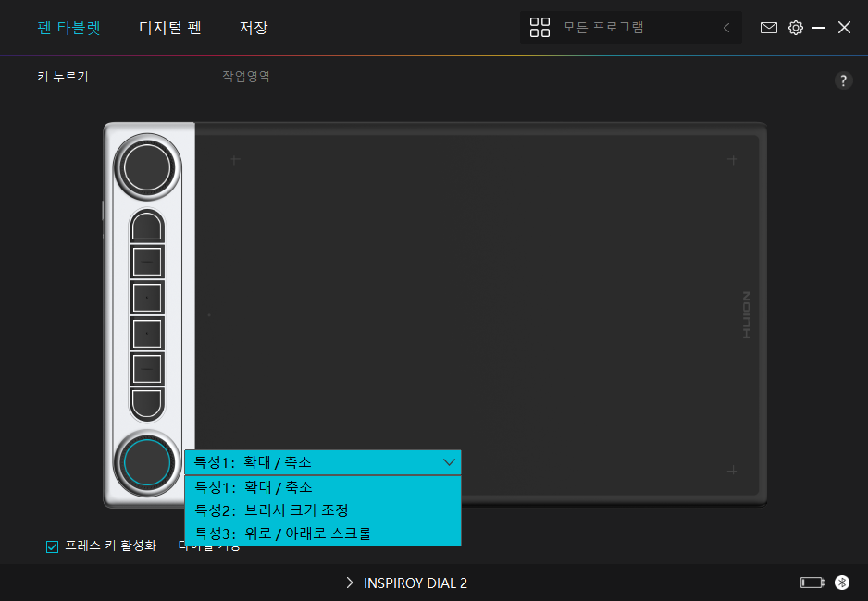Select the topmost rounded press key
Viewport: 868px width, 601px height.
pyautogui.click(x=147, y=227)
